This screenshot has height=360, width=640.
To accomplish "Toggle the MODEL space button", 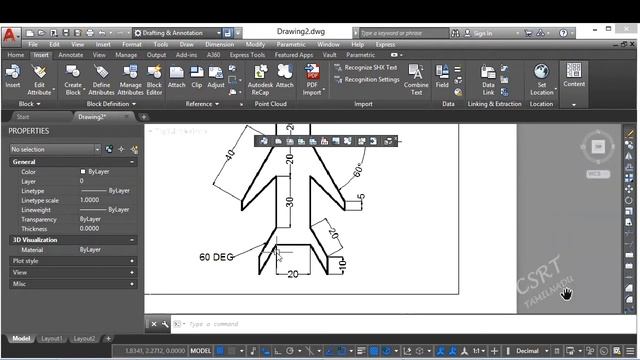I will (201, 351).
